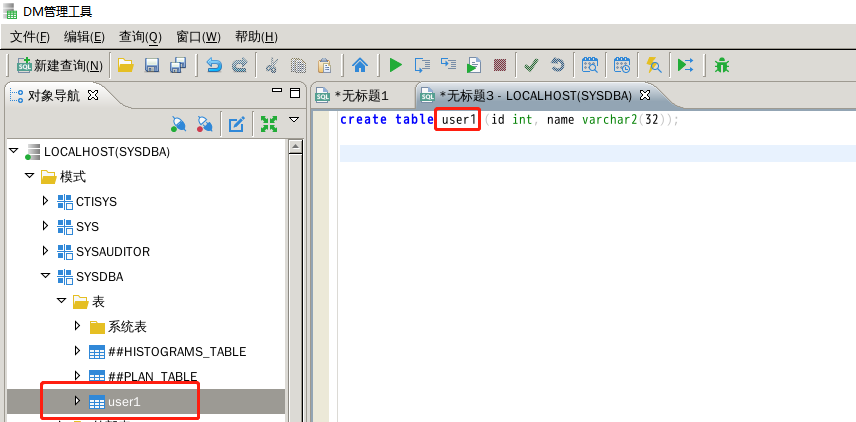Roll back using the circular arrow icon

[557, 66]
